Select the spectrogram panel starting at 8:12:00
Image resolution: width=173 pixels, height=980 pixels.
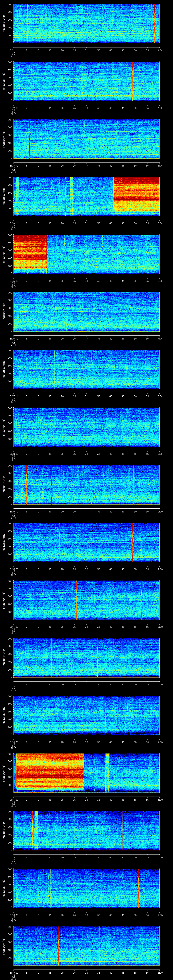point(87,658)
